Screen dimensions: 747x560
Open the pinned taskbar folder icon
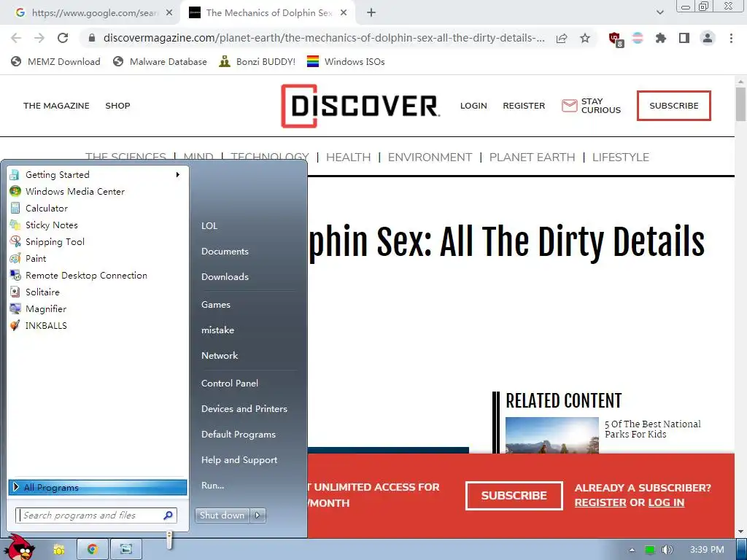tap(59, 550)
